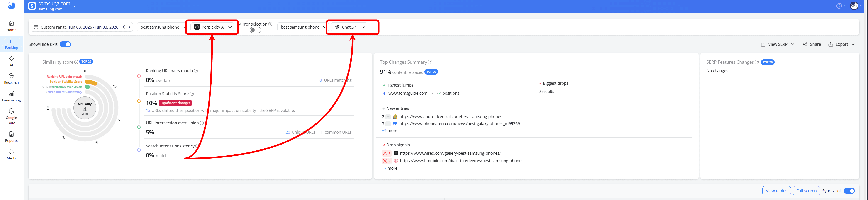Click the View tables button
Image resolution: width=868 pixels, height=200 pixels.
pyautogui.click(x=776, y=191)
